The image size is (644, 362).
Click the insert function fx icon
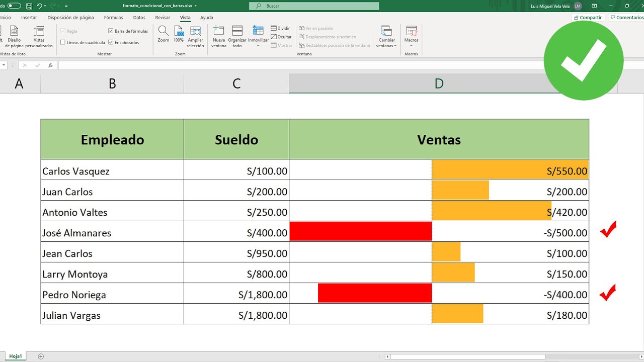pyautogui.click(x=50, y=65)
